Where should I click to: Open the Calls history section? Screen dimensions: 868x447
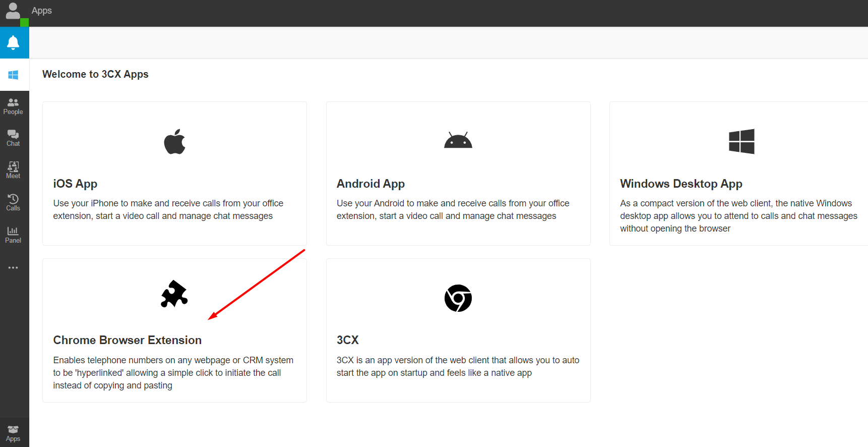coord(14,202)
